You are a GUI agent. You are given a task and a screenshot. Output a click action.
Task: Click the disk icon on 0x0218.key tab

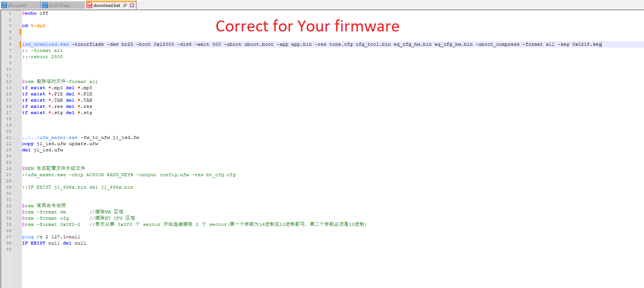(45, 5)
